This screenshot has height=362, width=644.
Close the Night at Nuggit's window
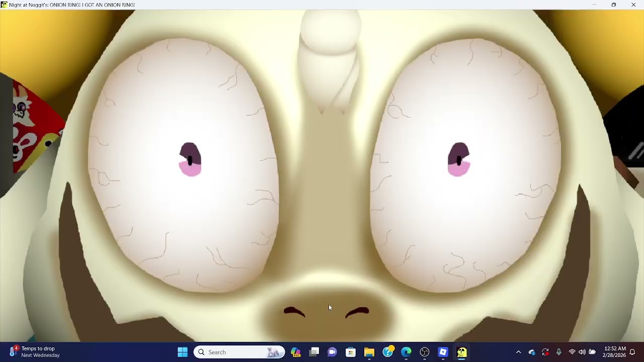point(633,5)
